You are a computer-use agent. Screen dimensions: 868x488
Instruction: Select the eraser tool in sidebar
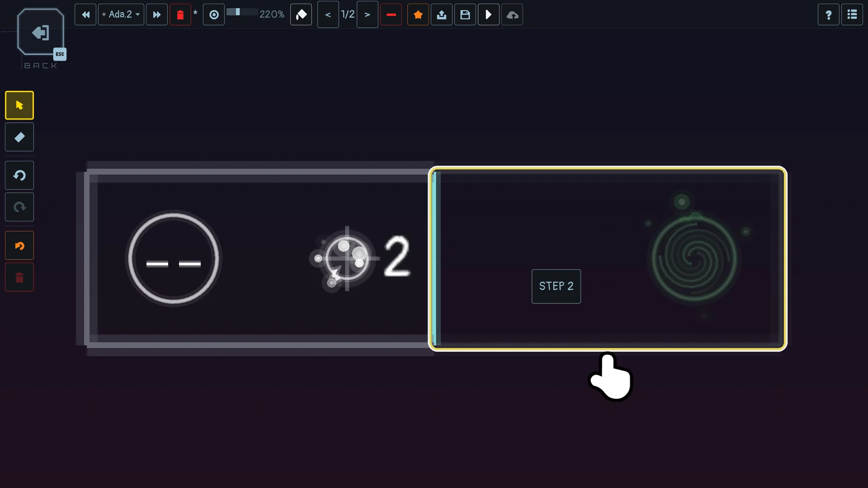19,137
